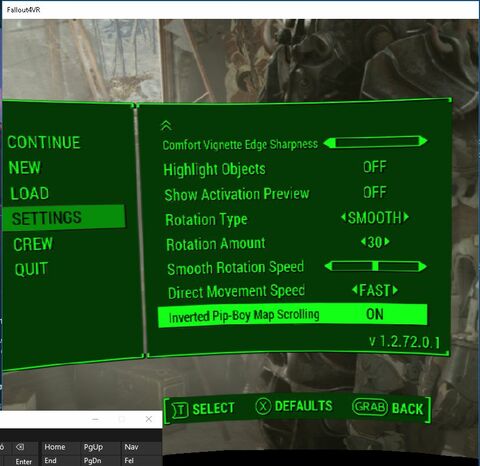Click the Enter key on the on-screen keyboard
This screenshot has width=480, height=466.
pos(23,461)
